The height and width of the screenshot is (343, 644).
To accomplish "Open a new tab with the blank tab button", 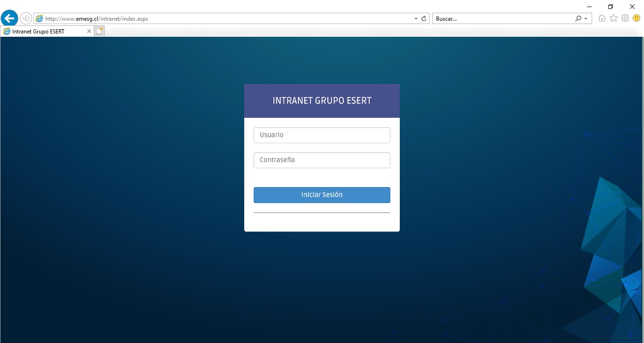I will [x=99, y=31].
